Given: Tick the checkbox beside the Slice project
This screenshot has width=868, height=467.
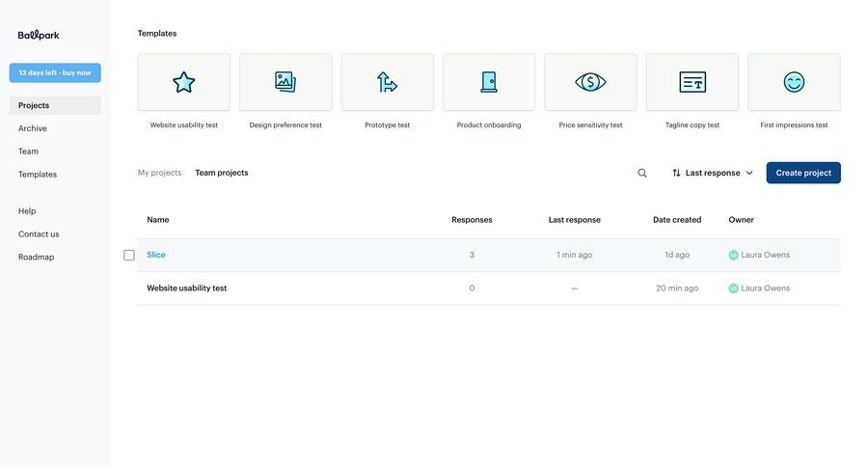Looking at the screenshot, I should click(129, 256).
